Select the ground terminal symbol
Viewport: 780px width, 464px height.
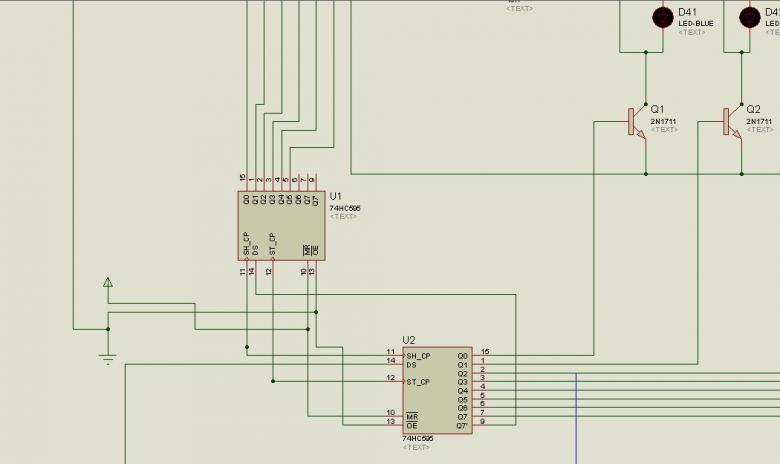[x=108, y=359]
